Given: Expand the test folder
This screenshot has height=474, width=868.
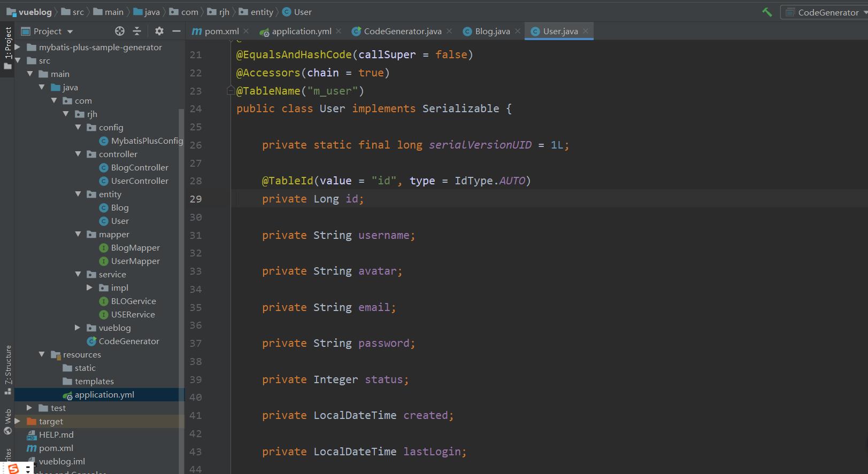Looking at the screenshot, I should [x=29, y=408].
